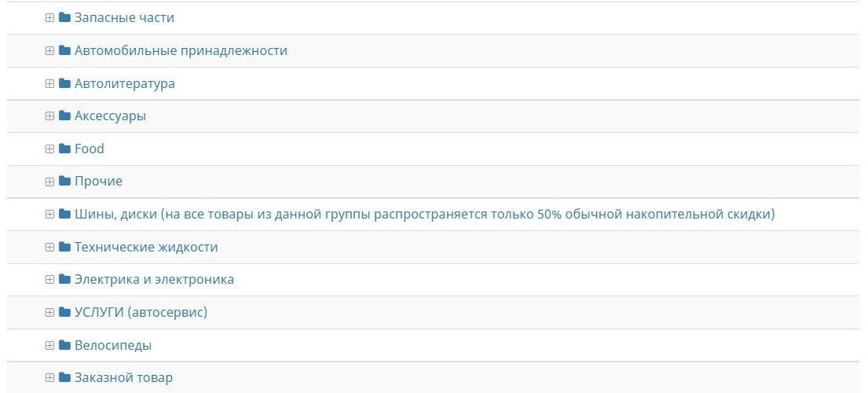Viewport: 868px width, 393px height.
Task: Expand the Электрика и электроника node
Action: 49,280
